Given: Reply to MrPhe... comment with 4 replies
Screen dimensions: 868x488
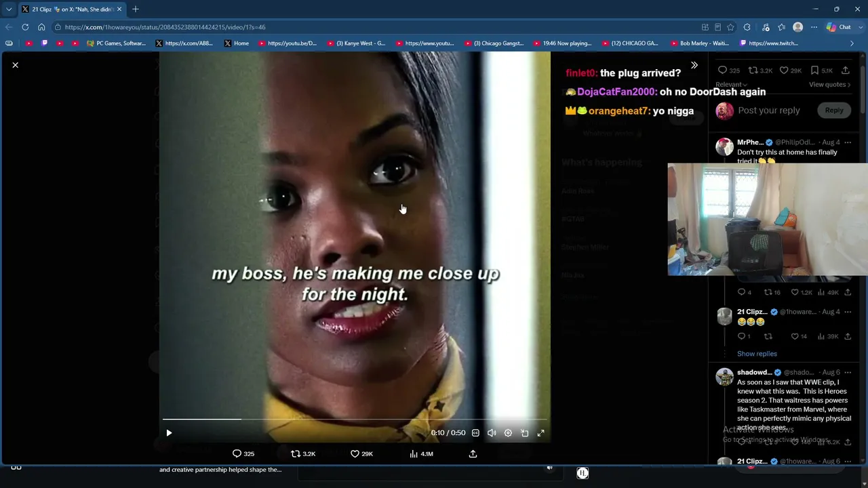Looking at the screenshot, I should 744,293.
